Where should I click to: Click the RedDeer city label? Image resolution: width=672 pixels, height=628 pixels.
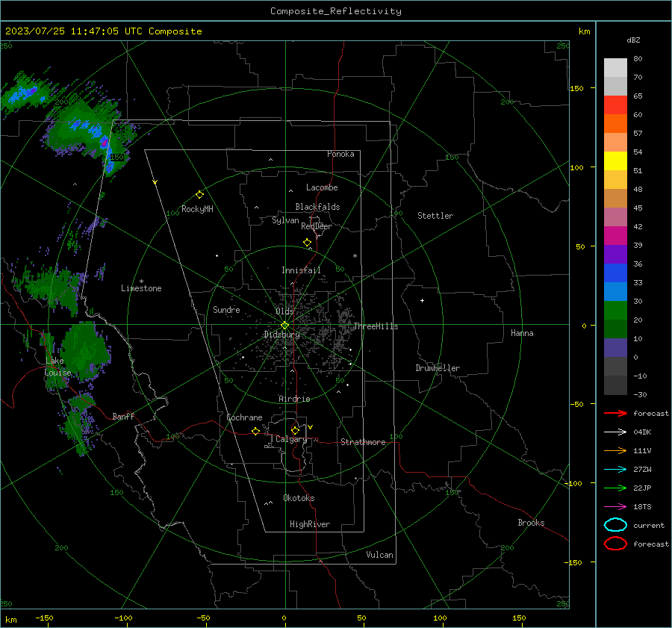click(x=317, y=226)
